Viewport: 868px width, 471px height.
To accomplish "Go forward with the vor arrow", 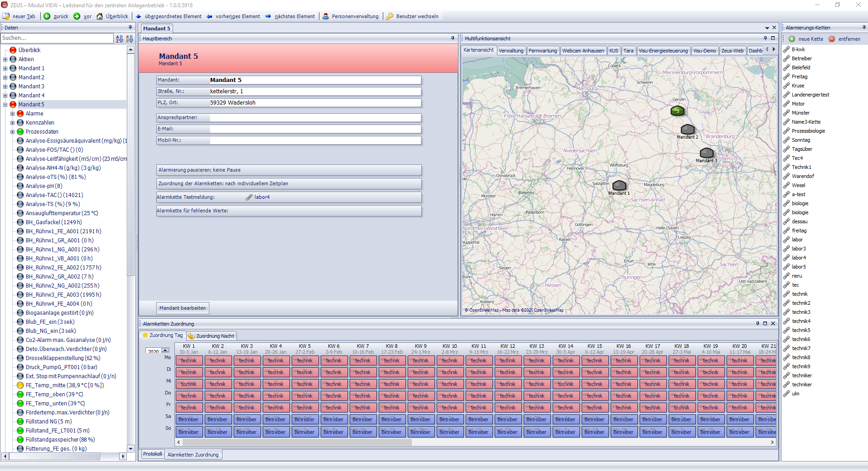I will 77,16.
